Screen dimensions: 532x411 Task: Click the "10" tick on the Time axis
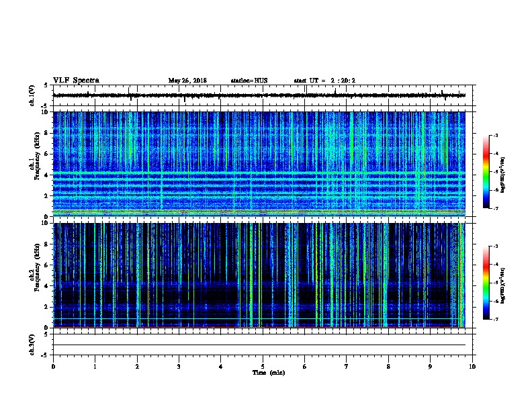pyautogui.click(x=472, y=367)
